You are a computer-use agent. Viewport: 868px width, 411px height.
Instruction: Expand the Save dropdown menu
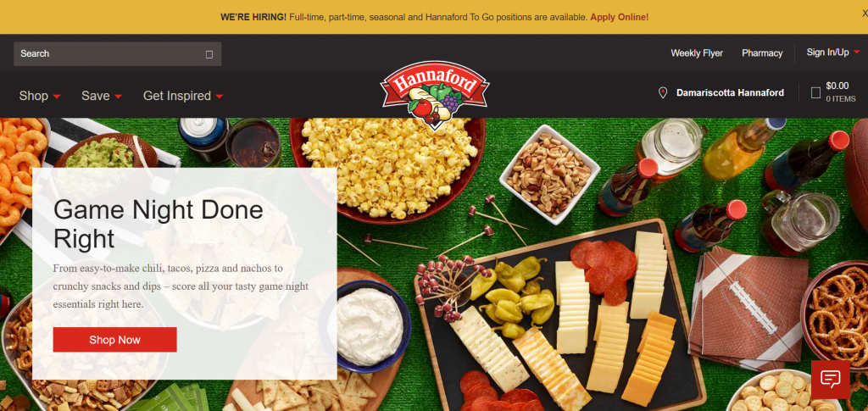102,96
